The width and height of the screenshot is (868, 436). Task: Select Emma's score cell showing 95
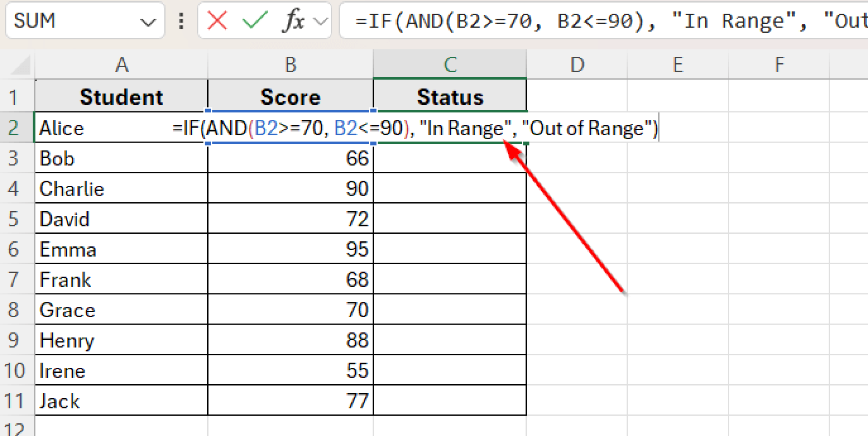click(290, 249)
